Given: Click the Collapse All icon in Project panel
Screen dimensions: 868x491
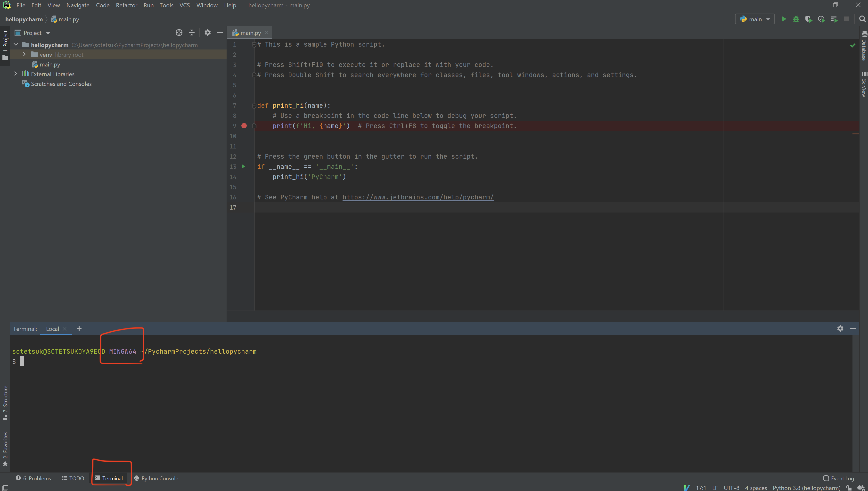Looking at the screenshot, I should coord(192,33).
